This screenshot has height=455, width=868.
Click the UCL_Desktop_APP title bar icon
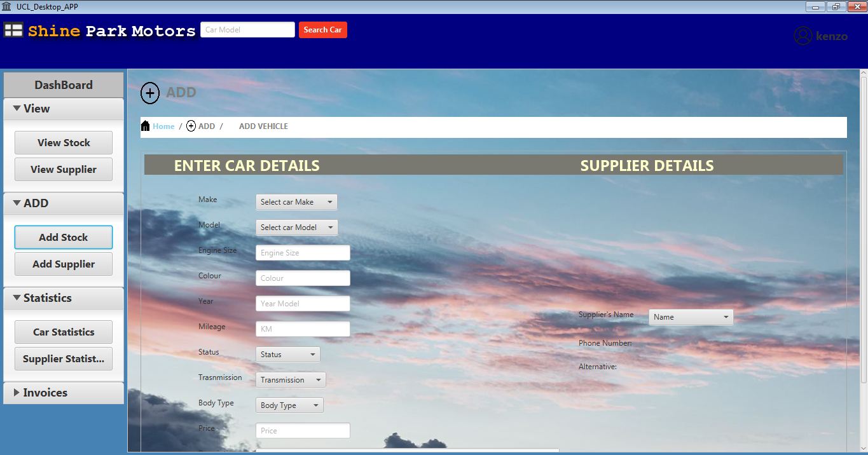coord(6,6)
